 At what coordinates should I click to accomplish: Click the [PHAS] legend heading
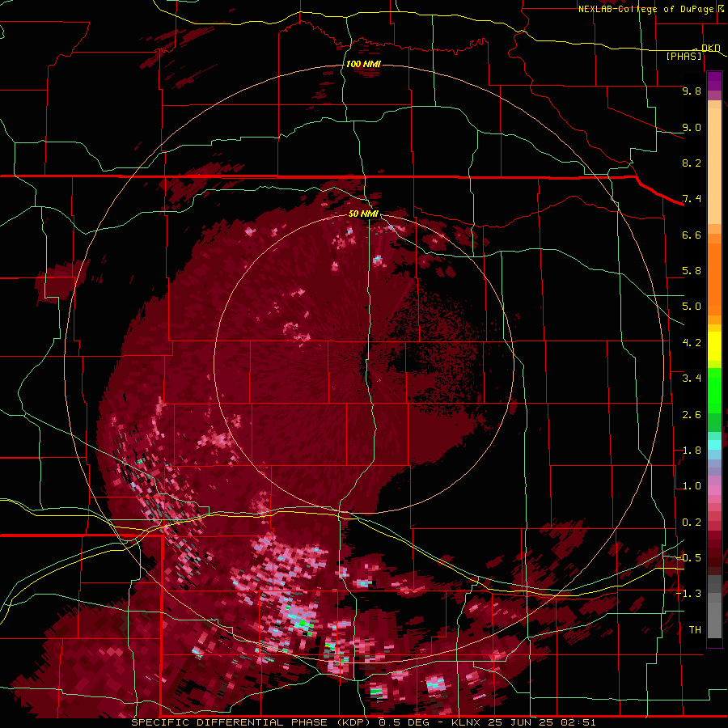684,56
